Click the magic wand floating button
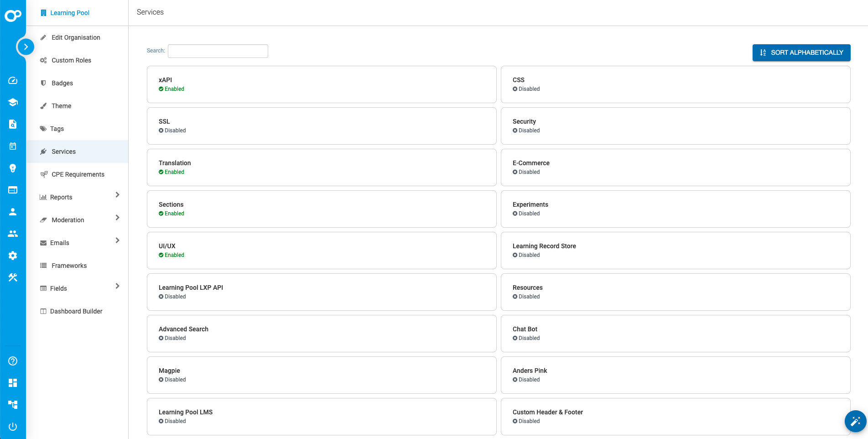Screen dimensions: 868x439 tap(855, 421)
